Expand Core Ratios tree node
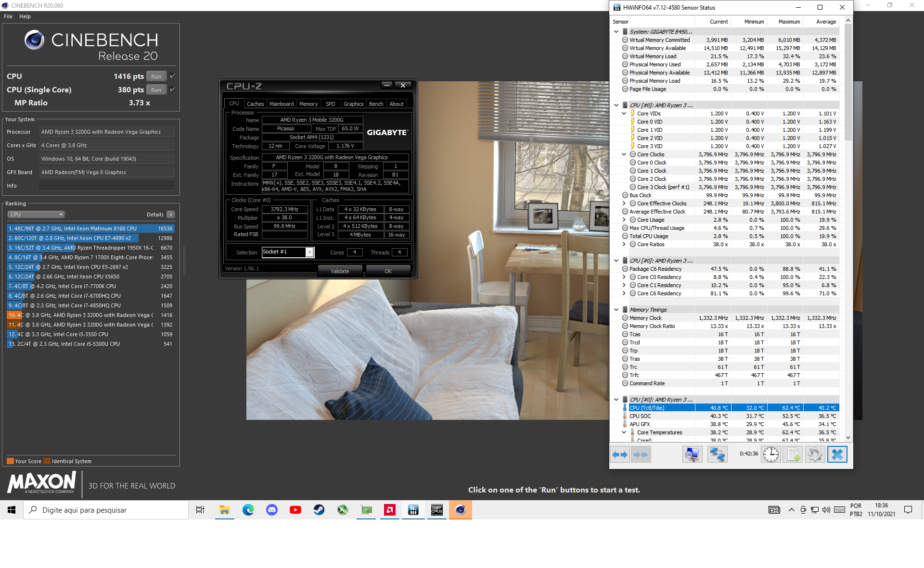The width and height of the screenshot is (924, 568). 624,244
